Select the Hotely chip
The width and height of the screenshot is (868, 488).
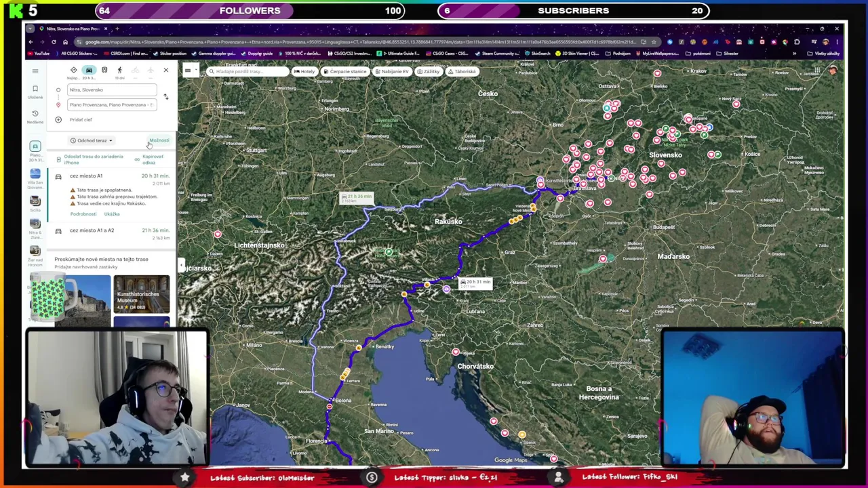pos(304,71)
